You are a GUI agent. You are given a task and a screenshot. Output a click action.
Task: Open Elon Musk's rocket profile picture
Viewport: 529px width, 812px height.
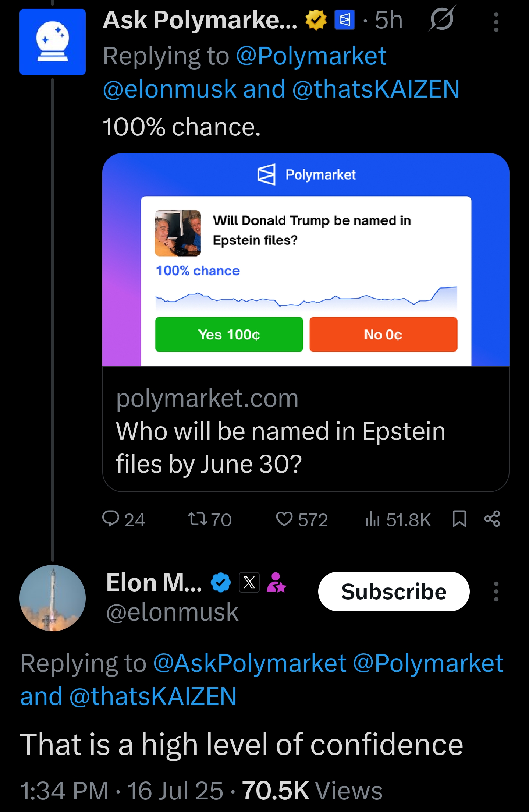coord(53,598)
